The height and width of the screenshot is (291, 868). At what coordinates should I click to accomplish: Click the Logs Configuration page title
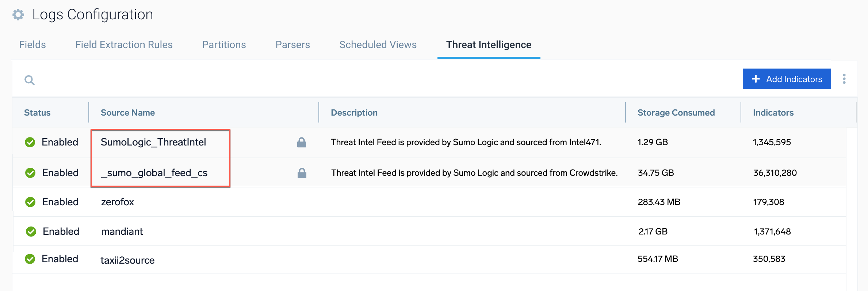pyautogui.click(x=93, y=15)
